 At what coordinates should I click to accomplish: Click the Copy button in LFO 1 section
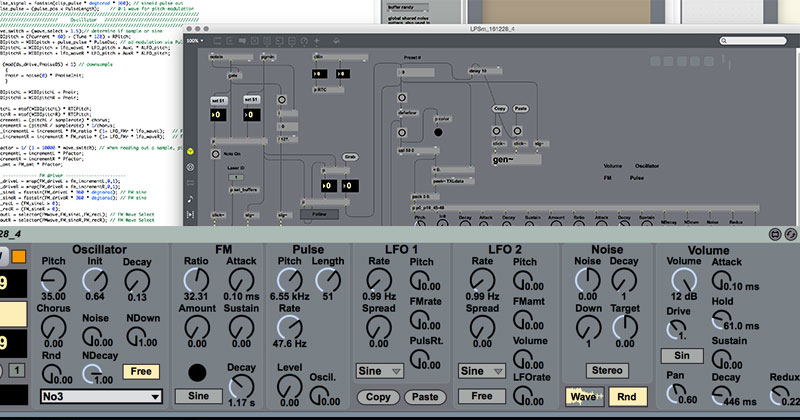click(379, 397)
